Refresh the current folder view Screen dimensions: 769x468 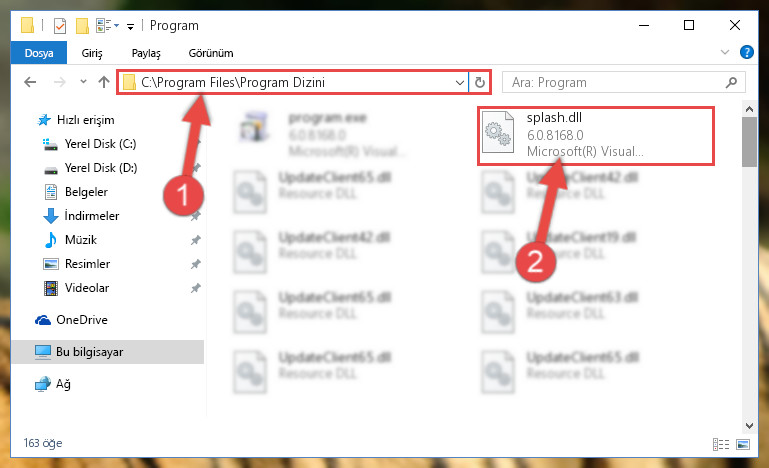[480, 82]
